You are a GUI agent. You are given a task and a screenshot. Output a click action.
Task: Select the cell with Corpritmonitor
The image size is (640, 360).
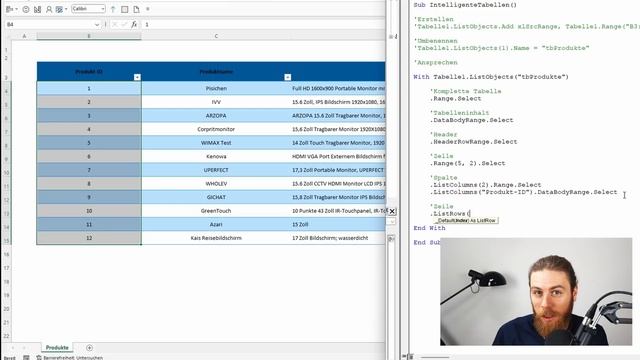click(216, 129)
